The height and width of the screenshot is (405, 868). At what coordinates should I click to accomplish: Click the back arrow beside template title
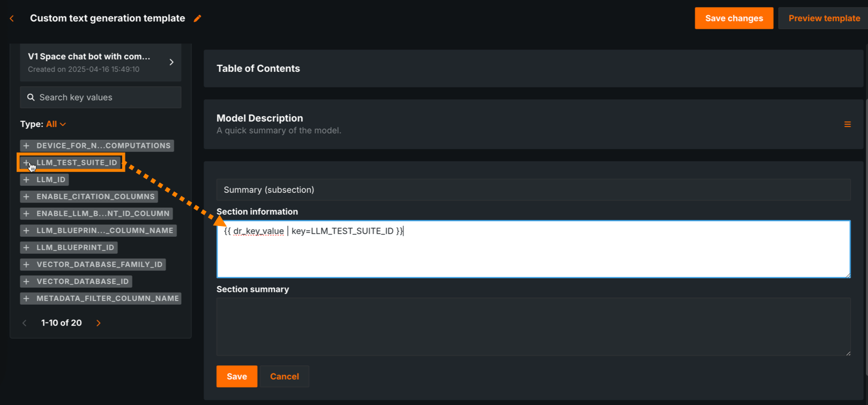tap(12, 18)
